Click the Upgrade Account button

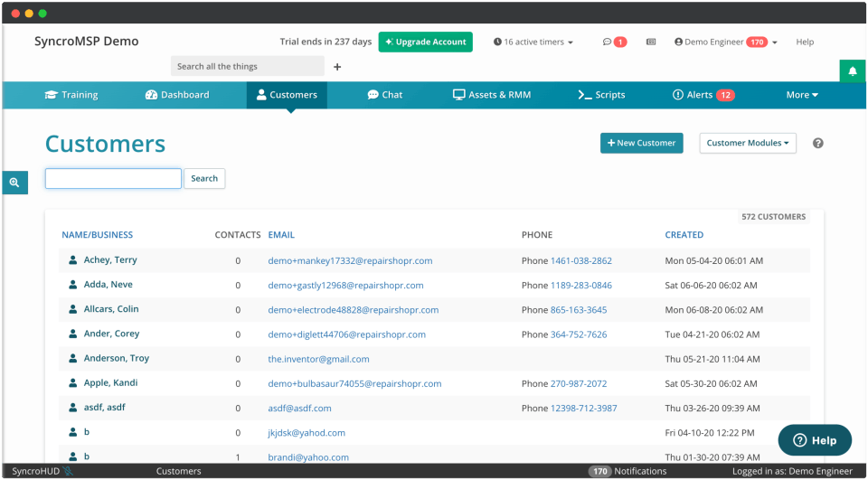pos(426,42)
